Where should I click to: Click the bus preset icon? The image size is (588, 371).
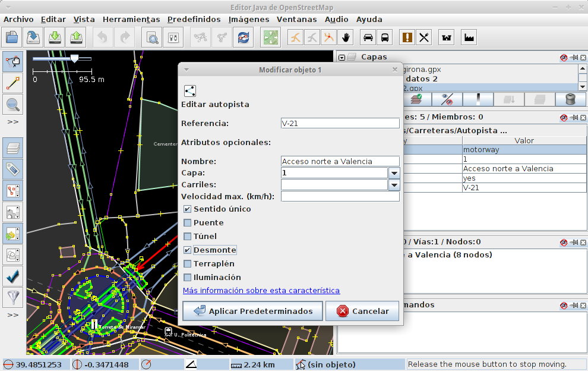point(385,37)
